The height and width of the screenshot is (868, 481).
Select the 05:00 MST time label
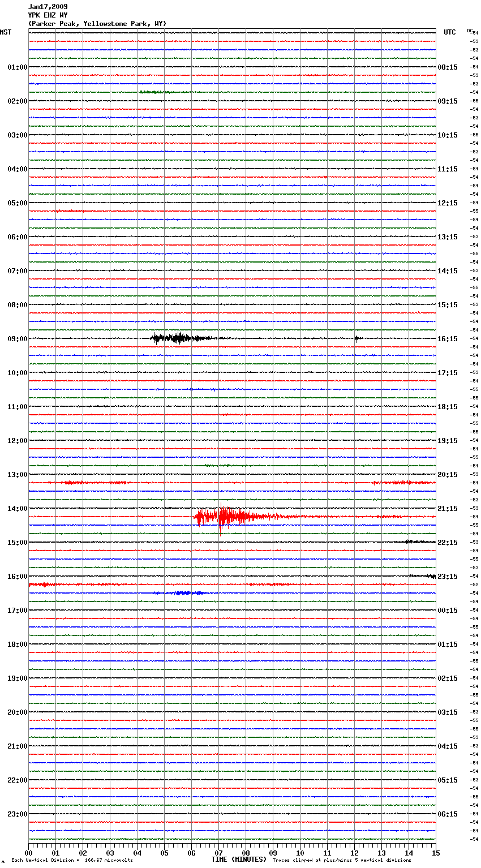click(x=18, y=203)
